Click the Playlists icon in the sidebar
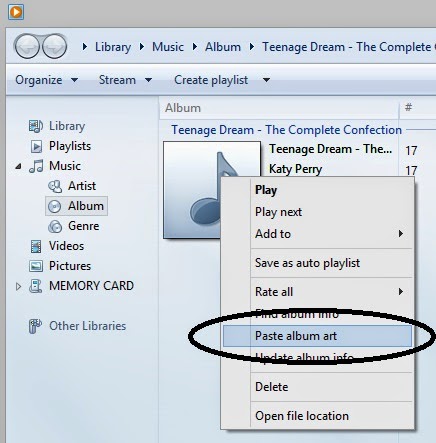Viewport: 436px width, 443px height. click(36, 146)
